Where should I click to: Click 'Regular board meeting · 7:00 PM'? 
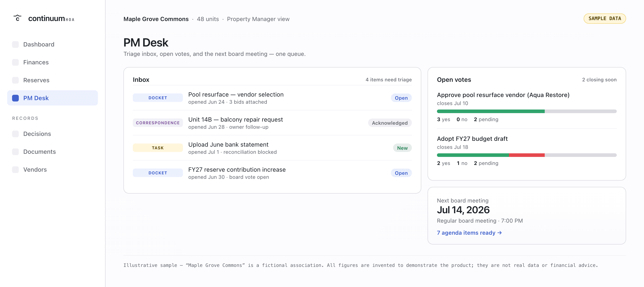479,221
